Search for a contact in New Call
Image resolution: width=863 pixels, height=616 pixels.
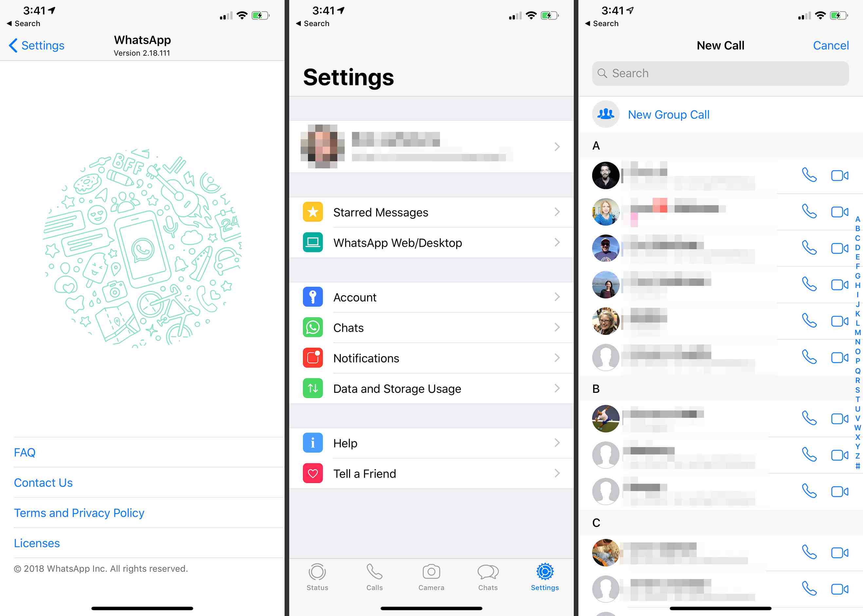click(720, 73)
